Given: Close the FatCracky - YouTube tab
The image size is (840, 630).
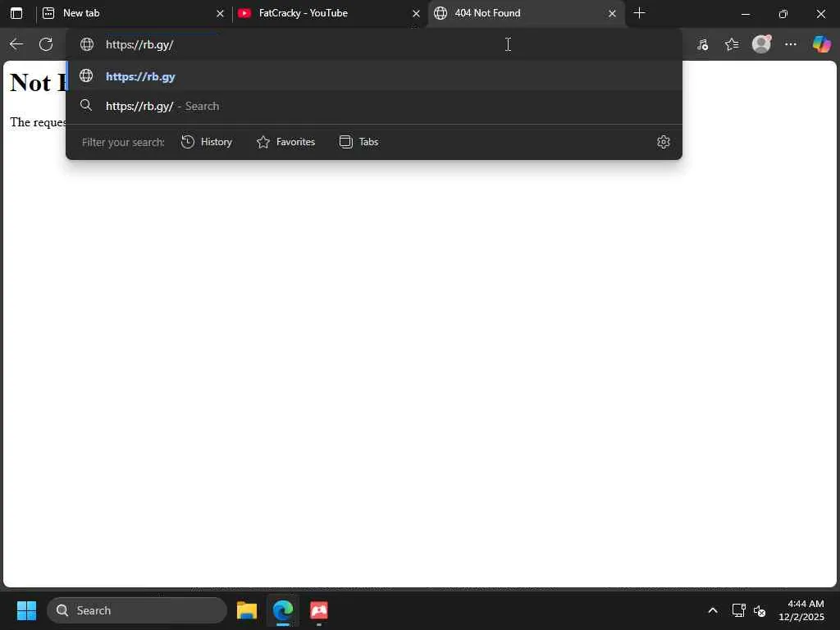Looking at the screenshot, I should (416, 13).
